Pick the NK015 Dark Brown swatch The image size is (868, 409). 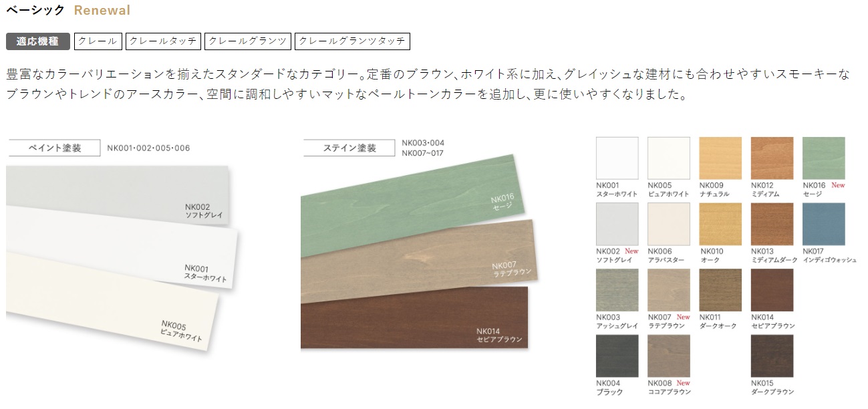pyautogui.click(x=772, y=356)
